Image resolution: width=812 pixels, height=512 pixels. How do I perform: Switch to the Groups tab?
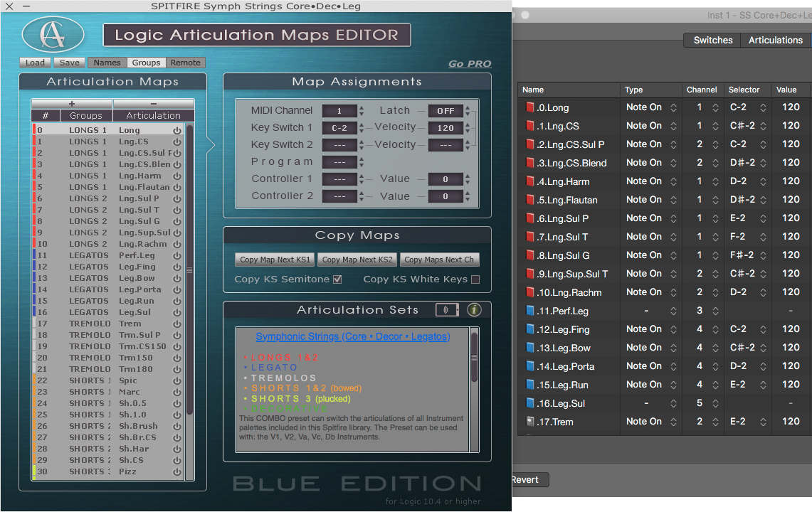pos(146,63)
